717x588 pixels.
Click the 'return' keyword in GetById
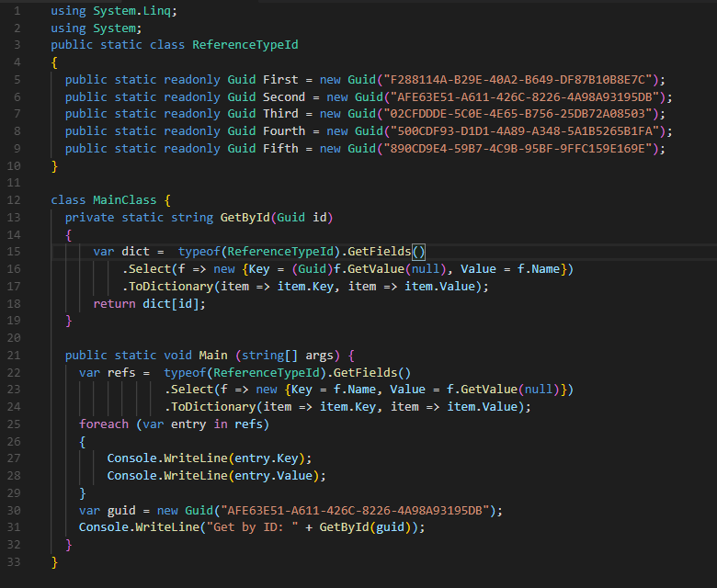click(114, 304)
